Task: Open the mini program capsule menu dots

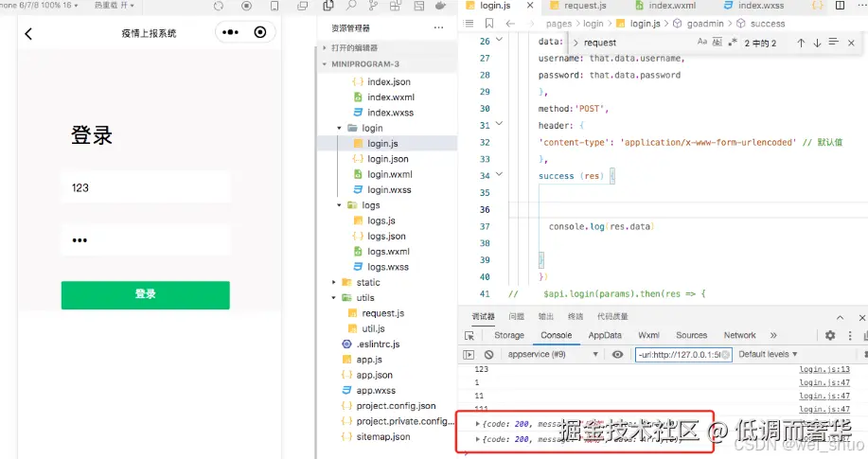Action: pos(230,32)
